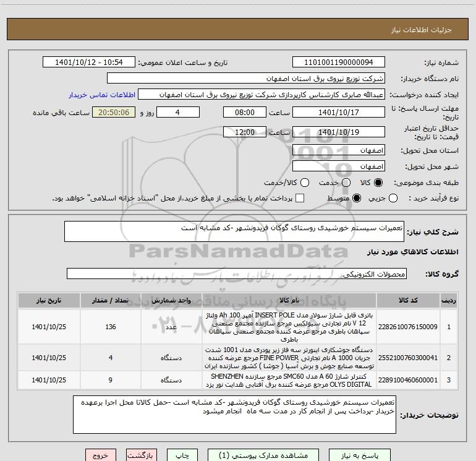Choose the متوسط purchase type radio
476x461 pixels.
[357, 198]
